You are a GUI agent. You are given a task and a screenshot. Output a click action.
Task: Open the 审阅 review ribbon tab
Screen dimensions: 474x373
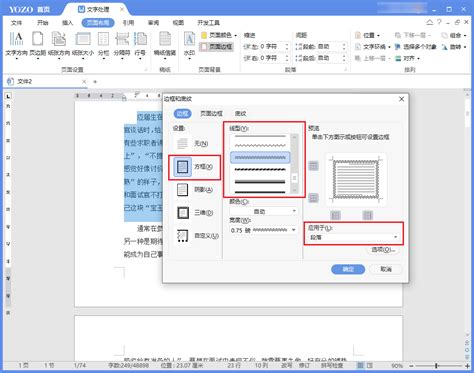[x=153, y=23]
